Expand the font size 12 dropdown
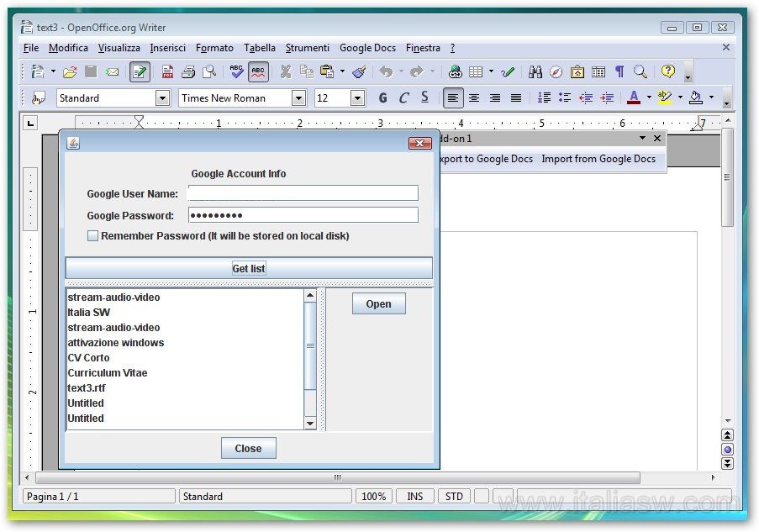 point(358,98)
